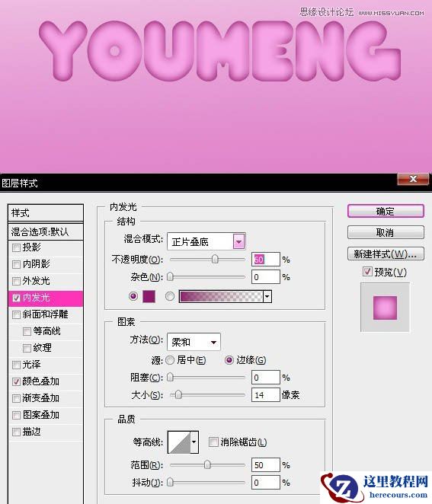
Task: Click the glow color swatch
Action: click(149, 296)
